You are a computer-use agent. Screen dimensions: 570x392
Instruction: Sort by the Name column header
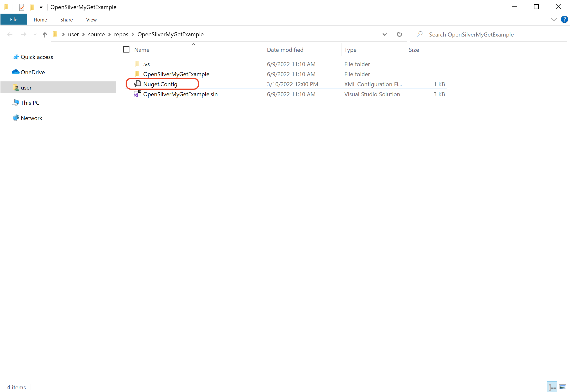[142, 50]
